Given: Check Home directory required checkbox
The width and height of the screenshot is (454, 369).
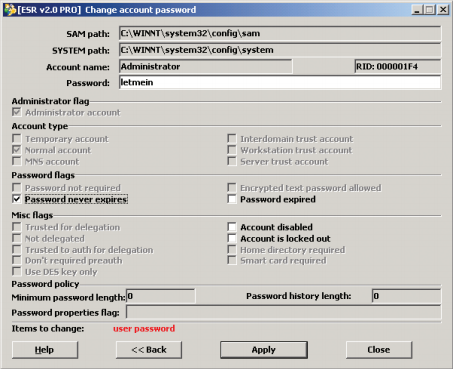Looking at the screenshot, I should 232,249.
